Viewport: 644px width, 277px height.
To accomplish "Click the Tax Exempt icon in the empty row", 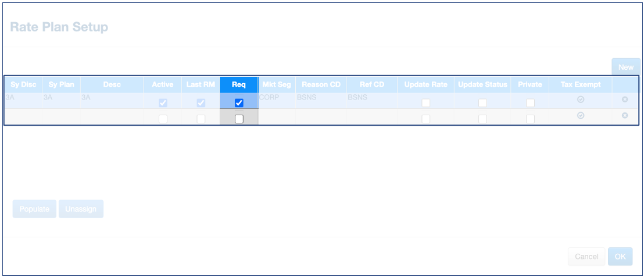I will pyautogui.click(x=580, y=116).
